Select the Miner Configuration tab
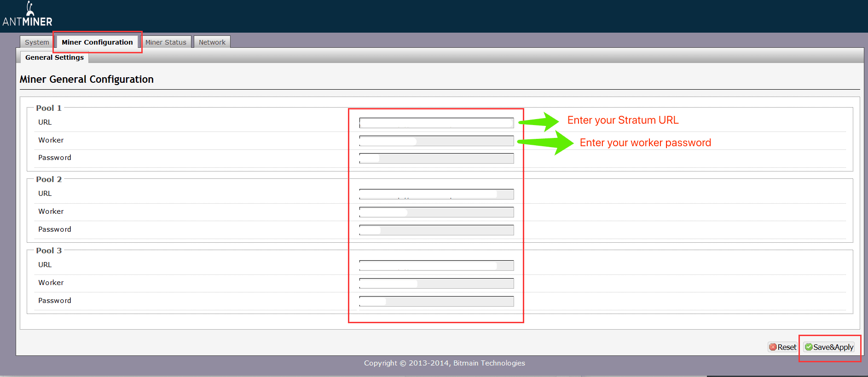The image size is (868, 377). coord(97,42)
